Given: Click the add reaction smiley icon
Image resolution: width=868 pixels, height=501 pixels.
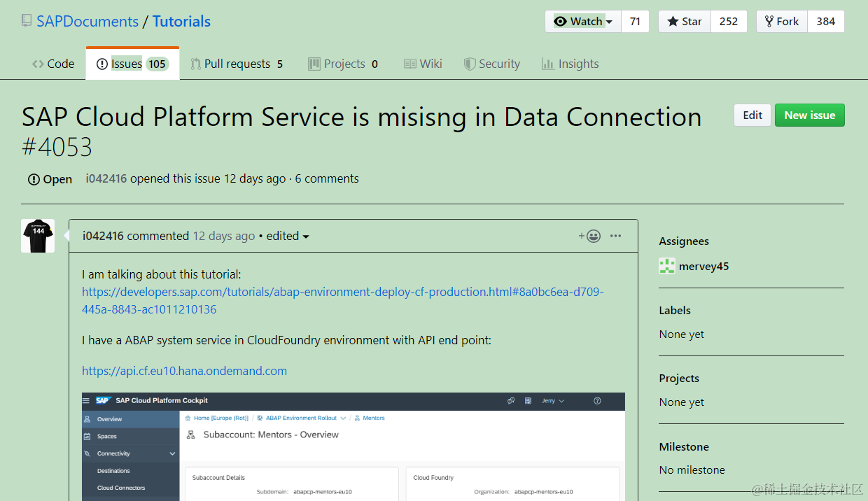Looking at the screenshot, I should (x=589, y=236).
